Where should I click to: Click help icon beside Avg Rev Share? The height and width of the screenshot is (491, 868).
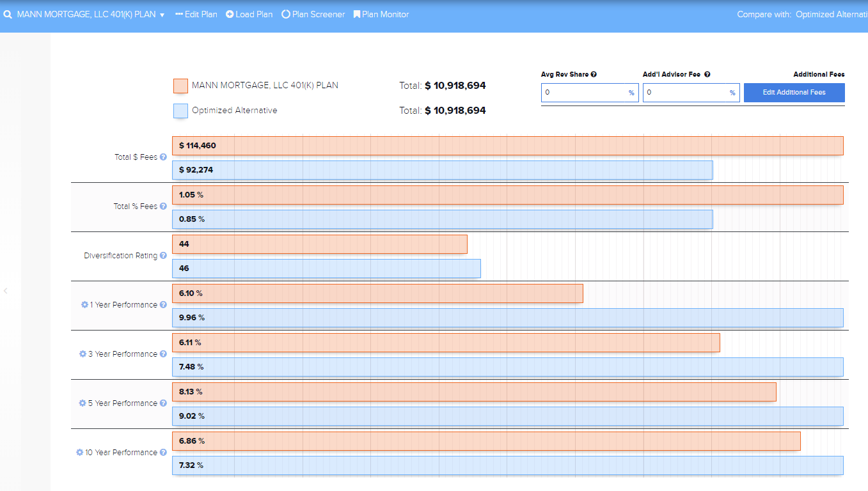click(x=594, y=75)
